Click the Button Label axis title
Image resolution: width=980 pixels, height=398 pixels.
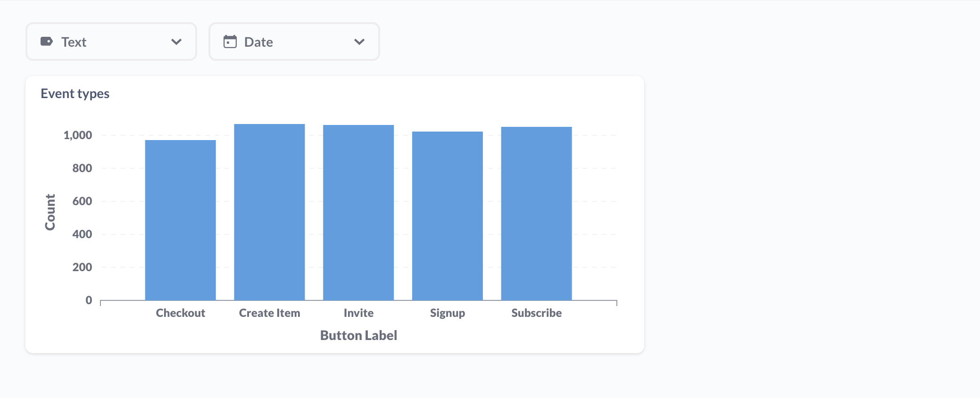click(x=358, y=335)
